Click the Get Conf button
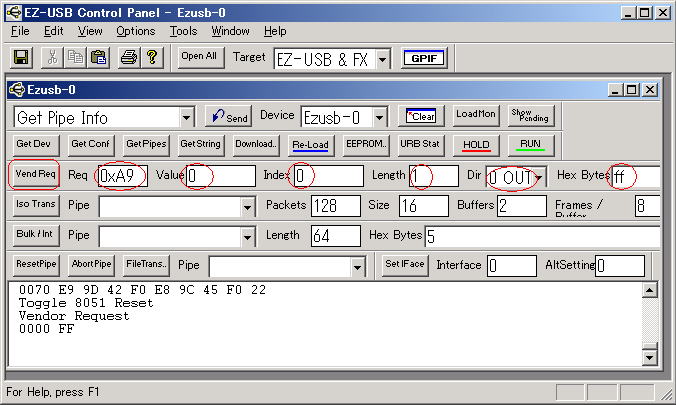 tap(91, 145)
